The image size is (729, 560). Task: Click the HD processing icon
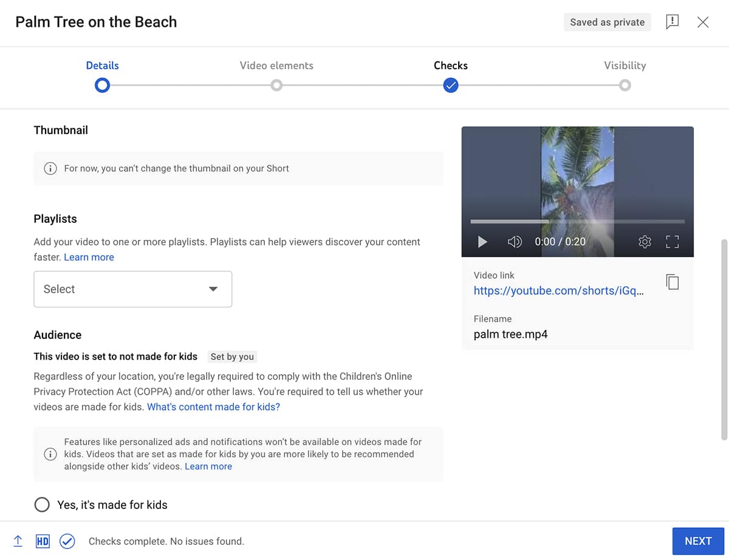(43, 541)
